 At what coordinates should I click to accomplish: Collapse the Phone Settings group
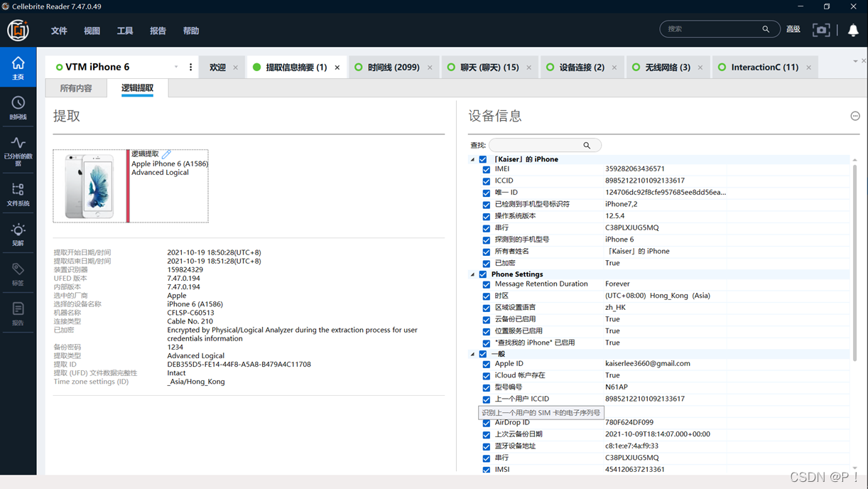472,274
